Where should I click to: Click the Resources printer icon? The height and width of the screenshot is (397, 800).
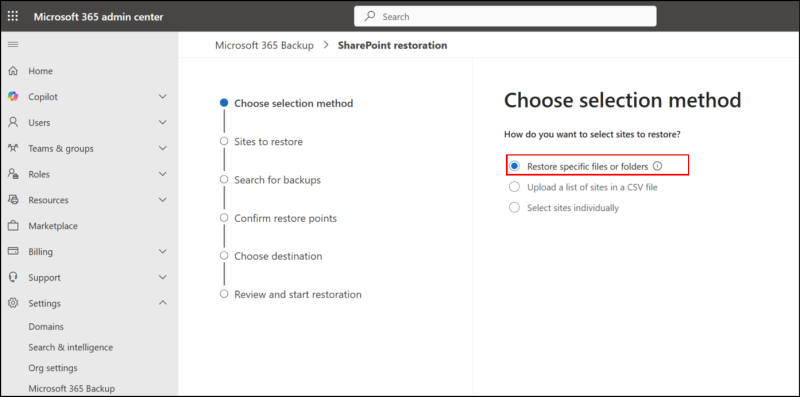pos(13,200)
